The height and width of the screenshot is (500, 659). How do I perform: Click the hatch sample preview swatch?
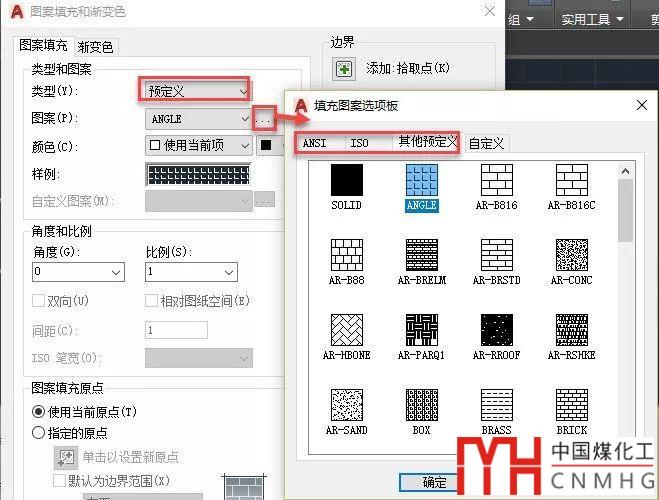198,174
